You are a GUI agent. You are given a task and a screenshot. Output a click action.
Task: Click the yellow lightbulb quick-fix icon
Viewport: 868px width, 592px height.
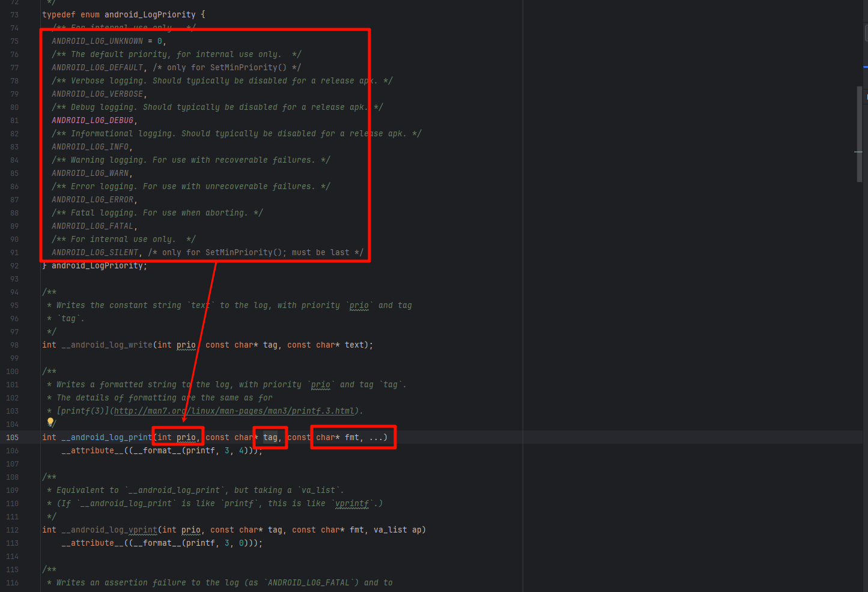point(50,423)
